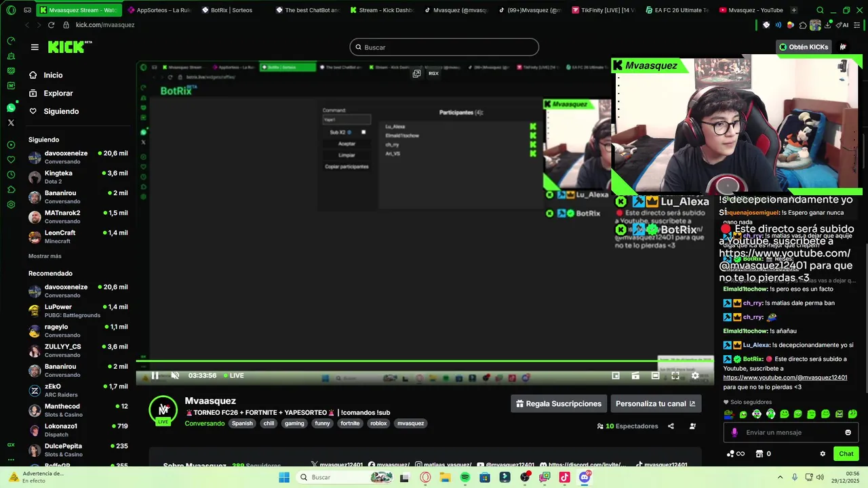
Task: Reload the kick.com page
Action: point(51,24)
